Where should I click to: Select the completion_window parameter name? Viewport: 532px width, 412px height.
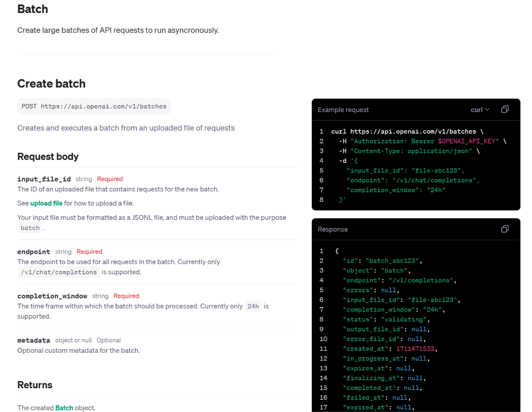click(x=52, y=296)
